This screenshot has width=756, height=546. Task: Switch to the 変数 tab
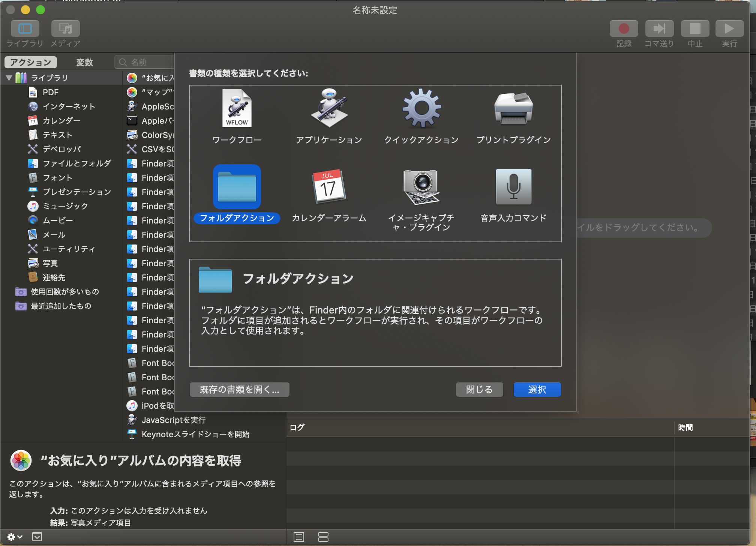pos(84,62)
